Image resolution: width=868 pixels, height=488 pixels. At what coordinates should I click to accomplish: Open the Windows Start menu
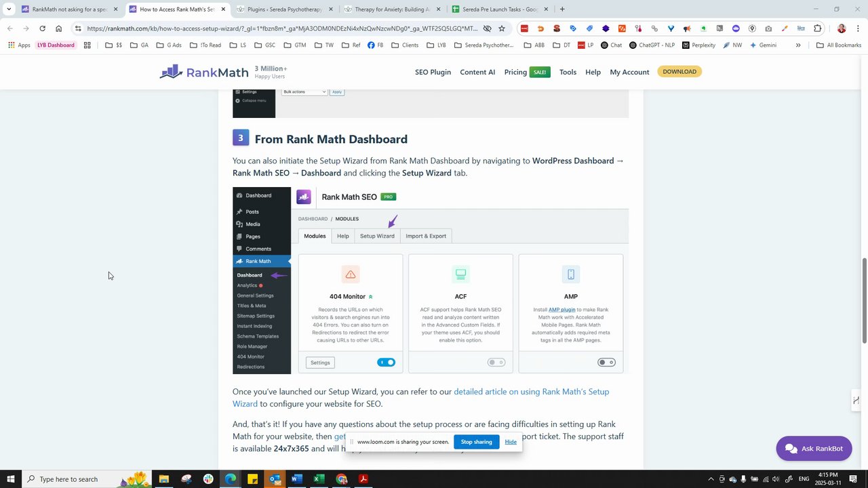point(10,479)
